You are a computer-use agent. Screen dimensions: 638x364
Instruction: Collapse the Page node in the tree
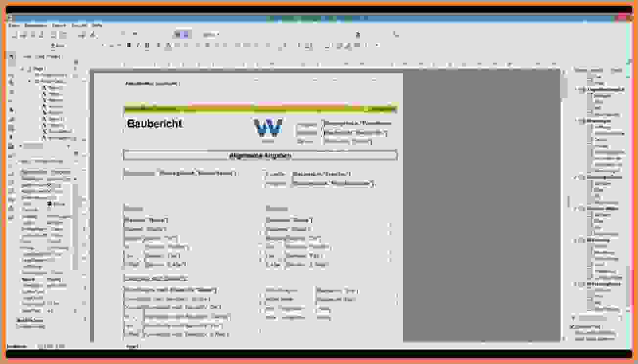[x=23, y=69]
